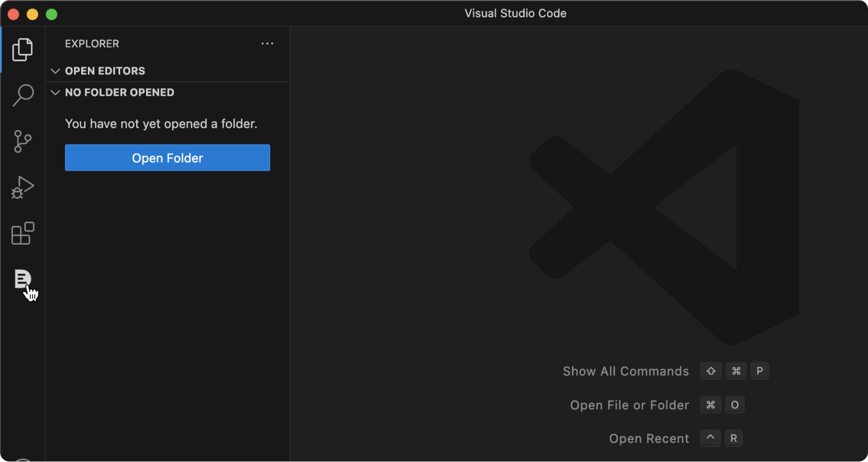
Task: Open the Run and Debug view
Action: click(x=23, y=188)
